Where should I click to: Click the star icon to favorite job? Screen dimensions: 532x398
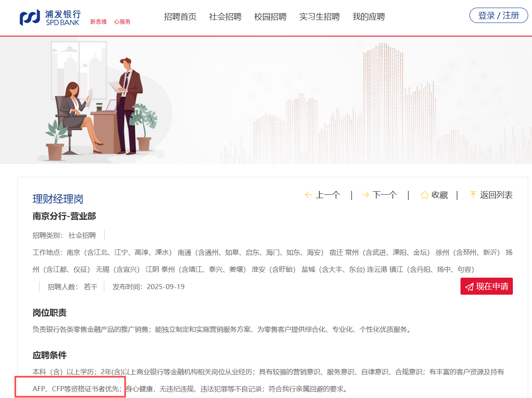point(424,195)
